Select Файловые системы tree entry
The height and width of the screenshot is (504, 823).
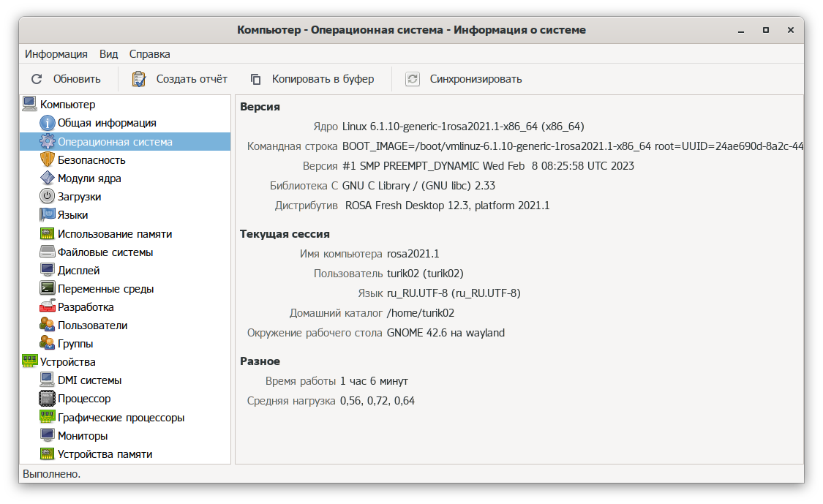pyautogui.click(x=105, y=252)
